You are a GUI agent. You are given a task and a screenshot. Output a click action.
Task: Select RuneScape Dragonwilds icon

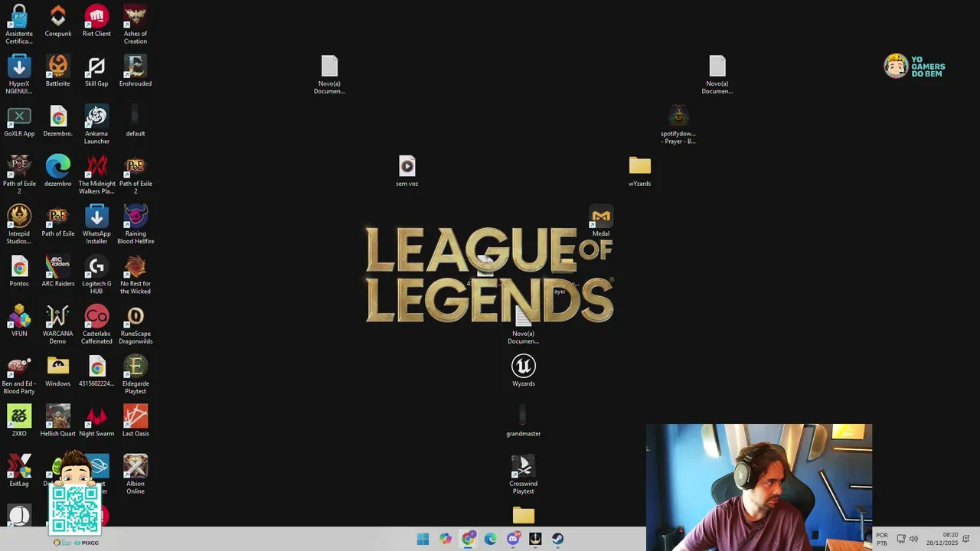136,324
